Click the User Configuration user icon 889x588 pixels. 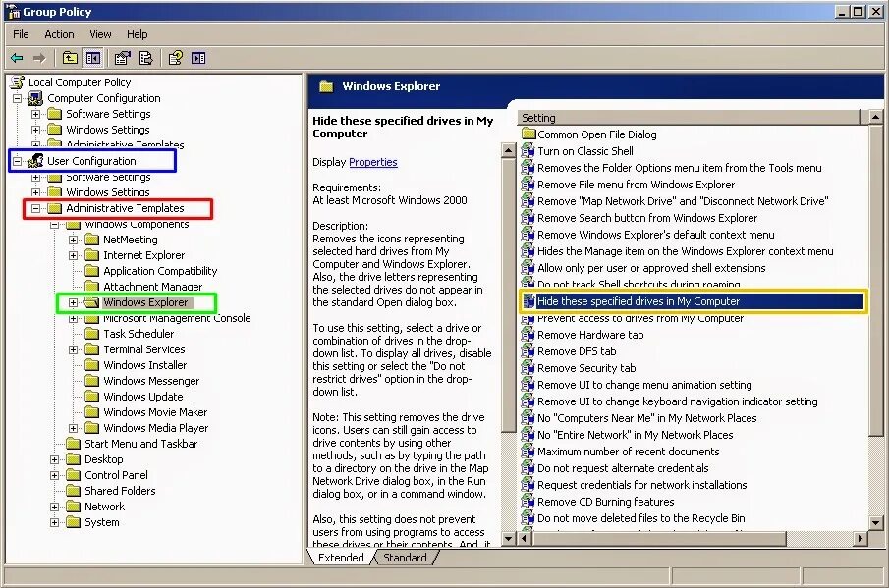[x=35, y=161]
